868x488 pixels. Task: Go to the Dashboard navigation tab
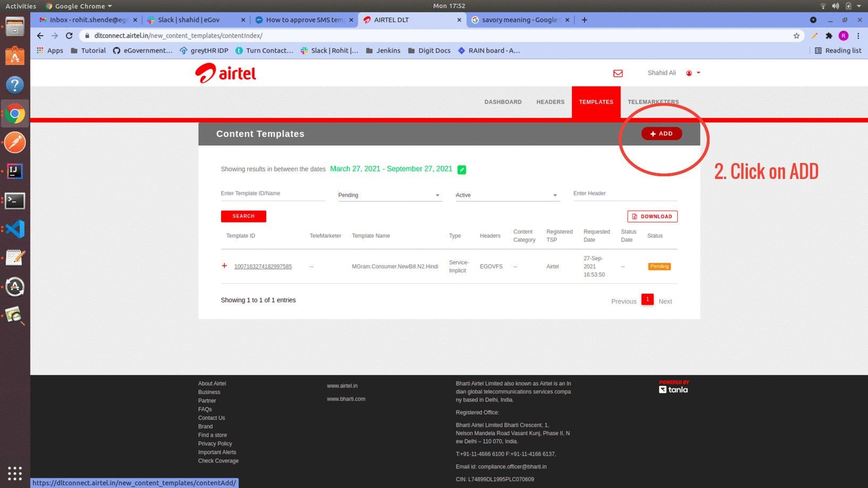pos(503,102)
